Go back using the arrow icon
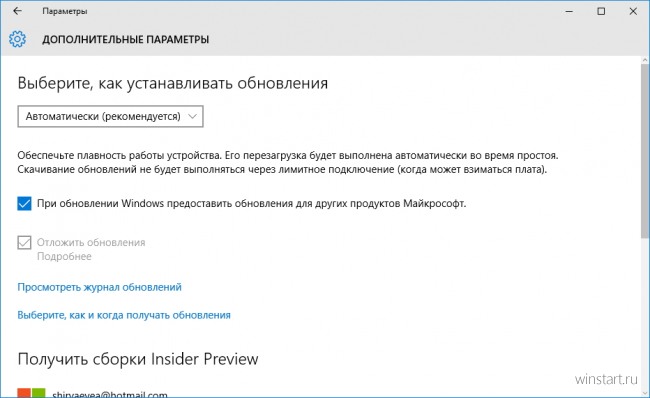Viewport: 650px width, 398px height. [17, 11]
